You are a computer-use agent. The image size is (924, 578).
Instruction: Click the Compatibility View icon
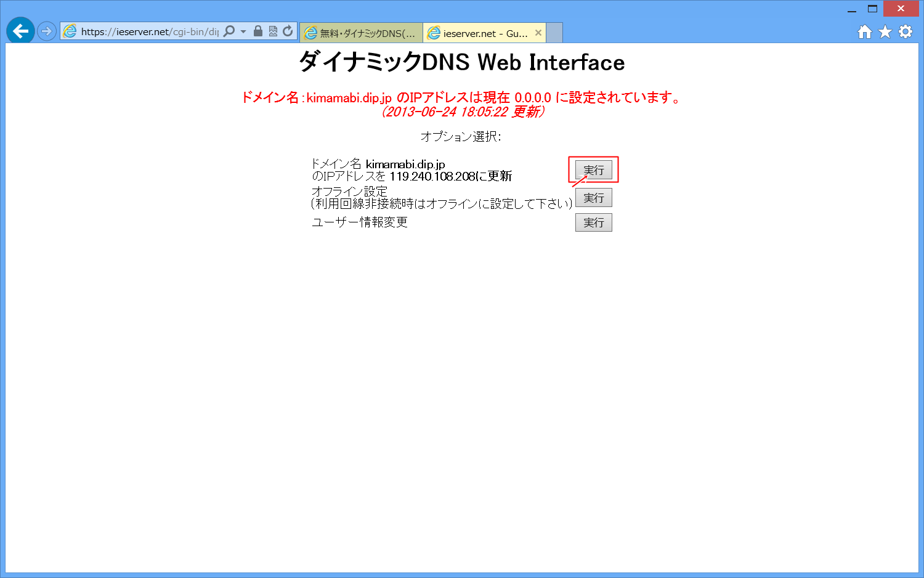(x=272, y=31)
